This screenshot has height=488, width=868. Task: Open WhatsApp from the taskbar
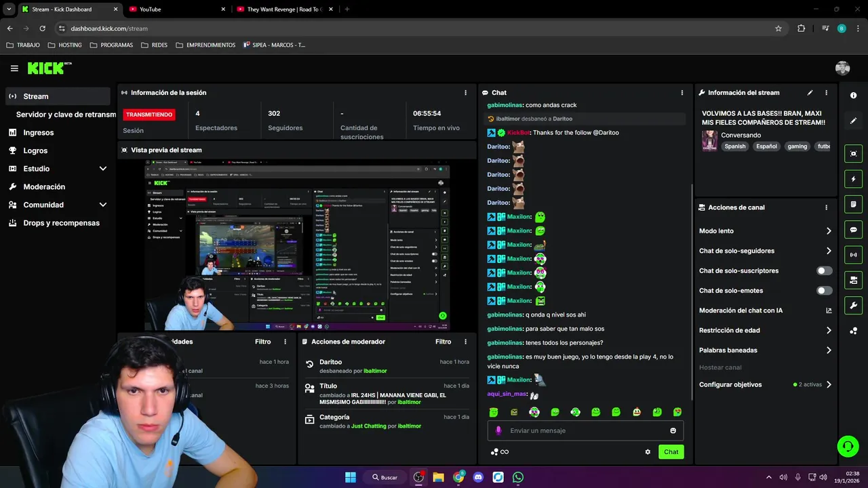[518, 477]
